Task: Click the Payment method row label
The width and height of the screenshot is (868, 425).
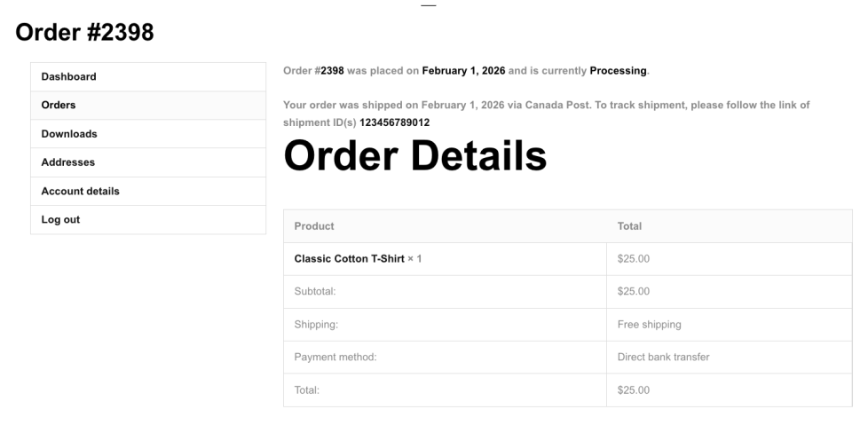Action: 335,357
